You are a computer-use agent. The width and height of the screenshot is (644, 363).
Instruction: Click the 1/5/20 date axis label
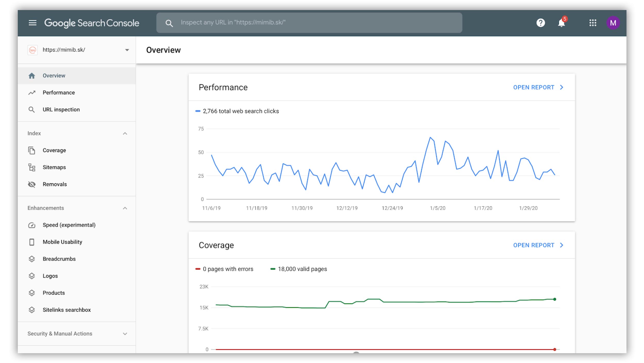[438, 208]
